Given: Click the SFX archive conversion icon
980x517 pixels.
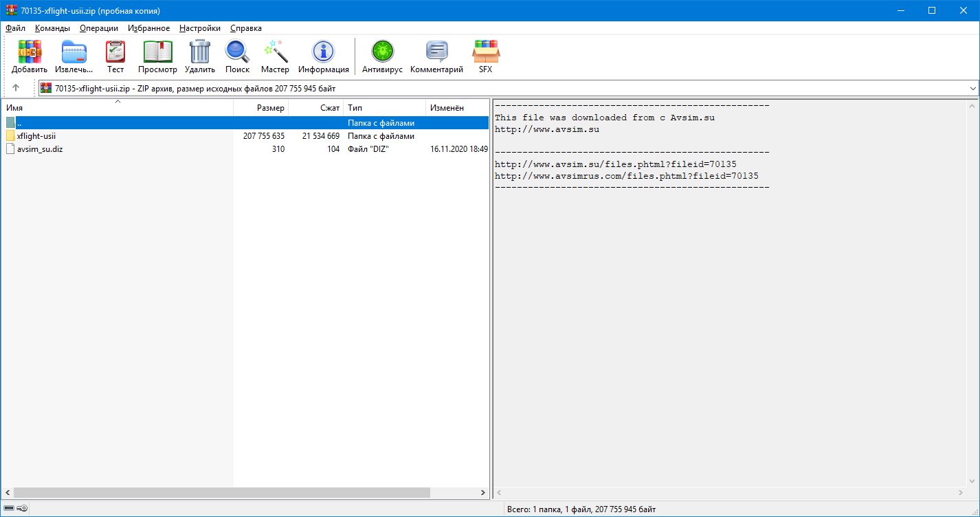Looking at the screenshot, I should [485, 52].
